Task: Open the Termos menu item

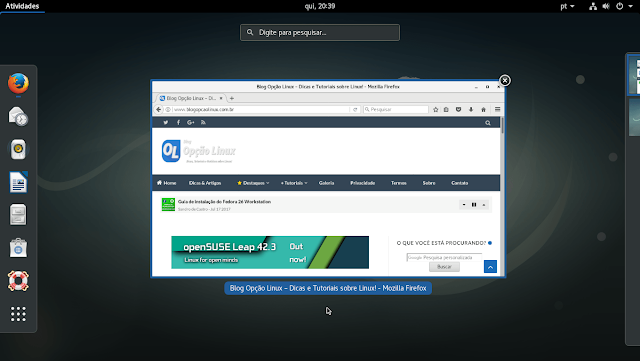Action: [399, 183]
